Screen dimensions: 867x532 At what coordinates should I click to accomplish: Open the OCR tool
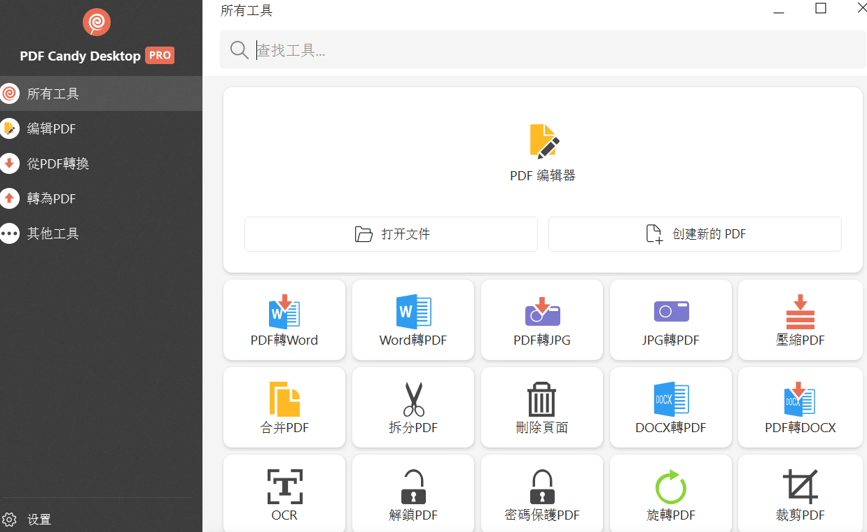coord(284,494)
